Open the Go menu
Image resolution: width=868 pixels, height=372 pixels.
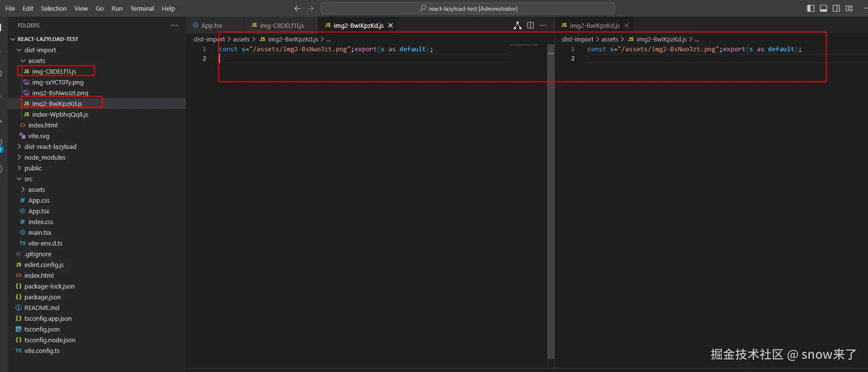100,8
